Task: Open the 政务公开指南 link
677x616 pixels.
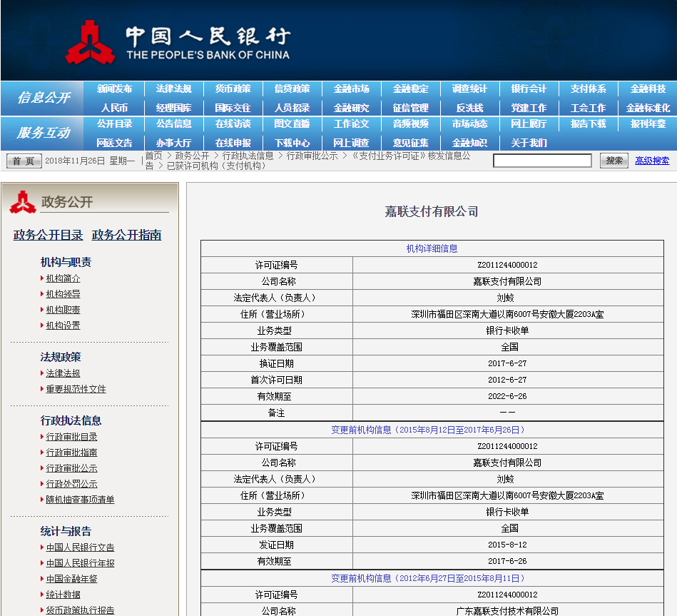Action: [x=126, y=235]
